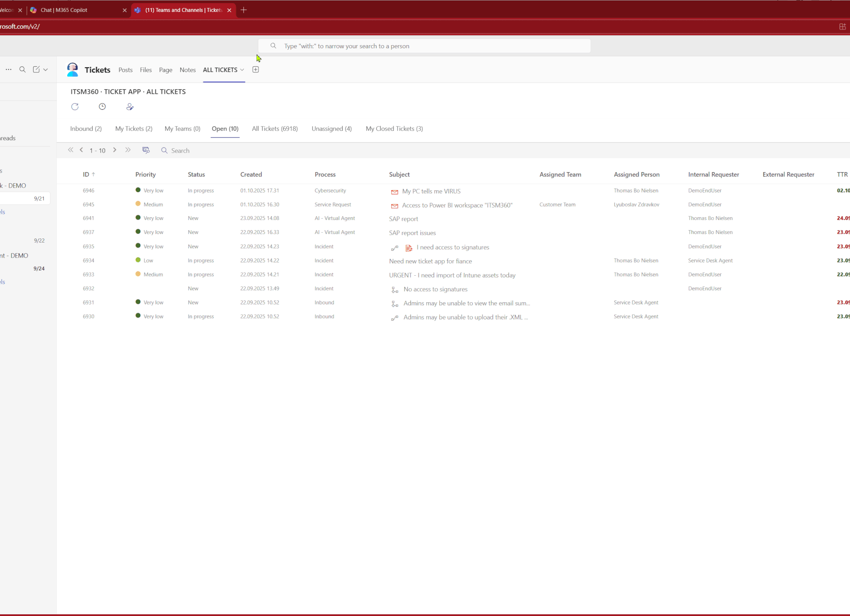The width and height of the screenshot is (850, 616).
Task: Expand the new chat compose dropdown arrow
Action: [46, 69]
